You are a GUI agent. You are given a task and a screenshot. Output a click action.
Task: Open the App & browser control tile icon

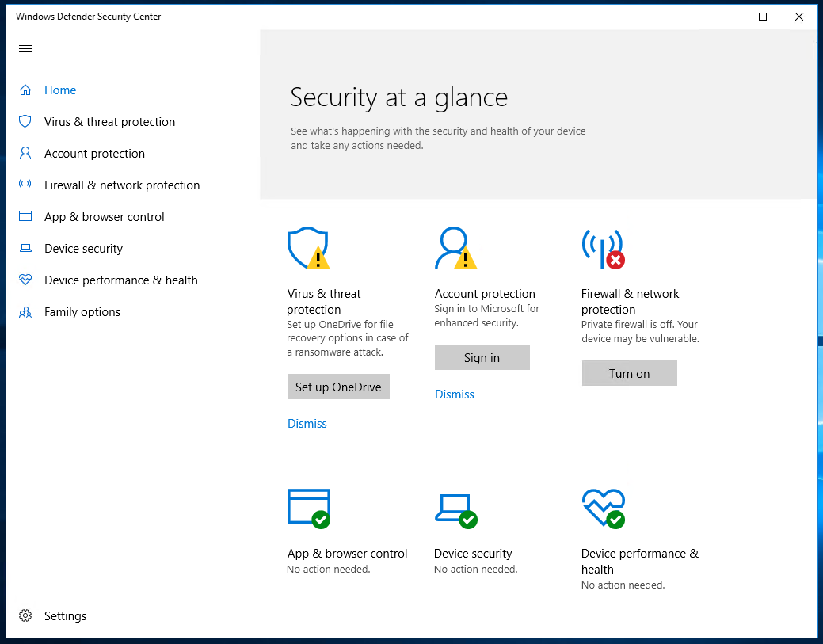point(309,508)
